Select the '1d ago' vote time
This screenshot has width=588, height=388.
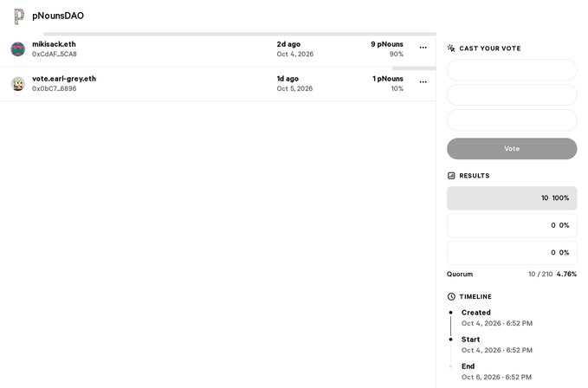(288, 79)
